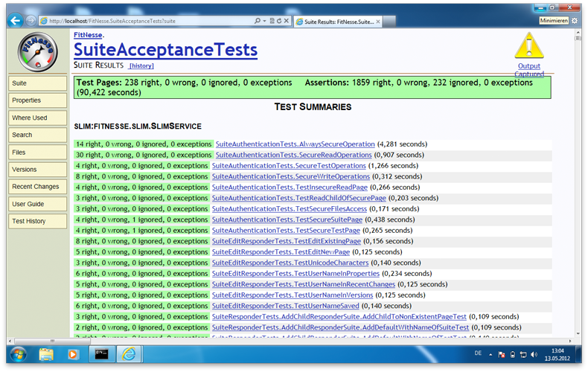Show hidden tray icons arrow
The height and width of the screenshot is (372, 588).
tap(490, 354)
